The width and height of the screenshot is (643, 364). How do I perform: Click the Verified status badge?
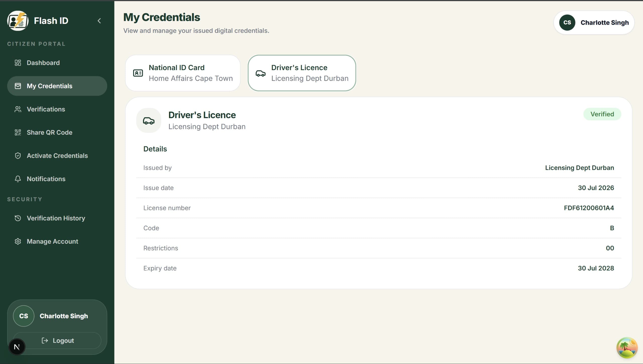pyautogui.click(x=602, y=114)
